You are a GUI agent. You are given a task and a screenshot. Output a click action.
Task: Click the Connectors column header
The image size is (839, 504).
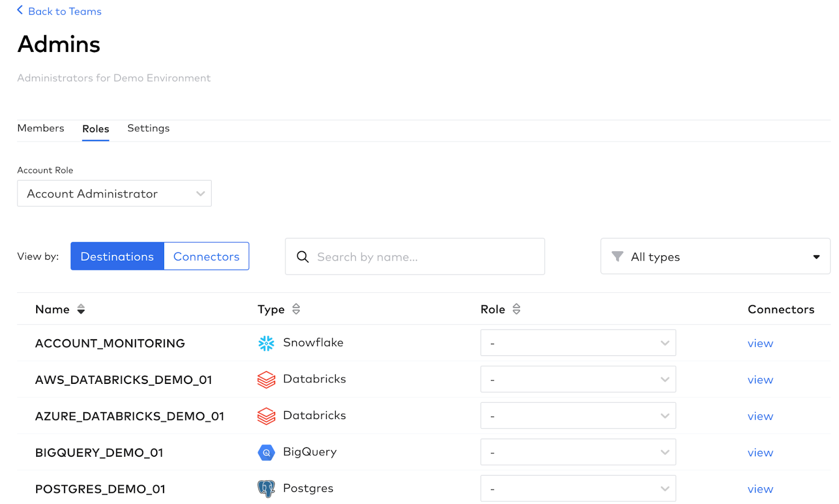tap(781, 309)
